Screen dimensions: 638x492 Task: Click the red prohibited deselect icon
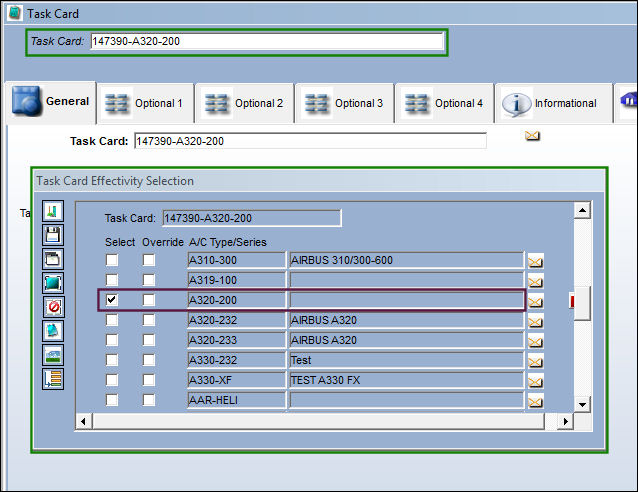53,307
